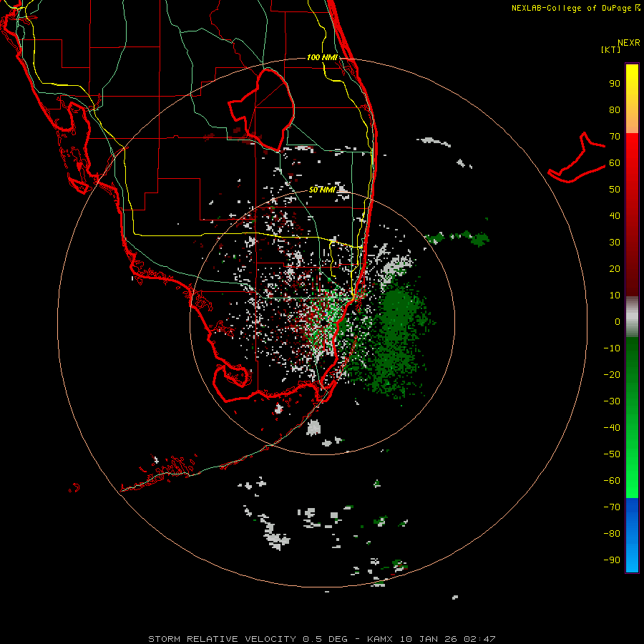Click the STORM RELATIVE VELOCITY caption text
Image resolution: width=644 pixels, height=644 pixels.
(x=223, y=639)
